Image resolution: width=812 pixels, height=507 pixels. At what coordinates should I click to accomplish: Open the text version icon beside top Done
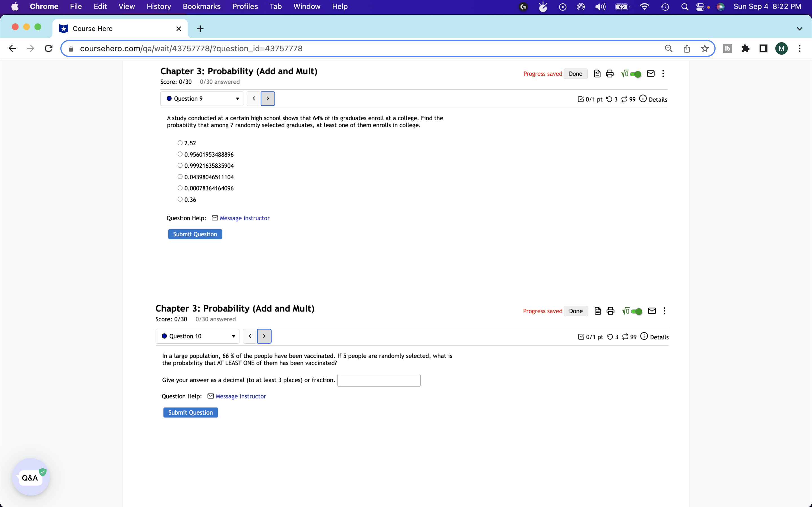point(597,74)
